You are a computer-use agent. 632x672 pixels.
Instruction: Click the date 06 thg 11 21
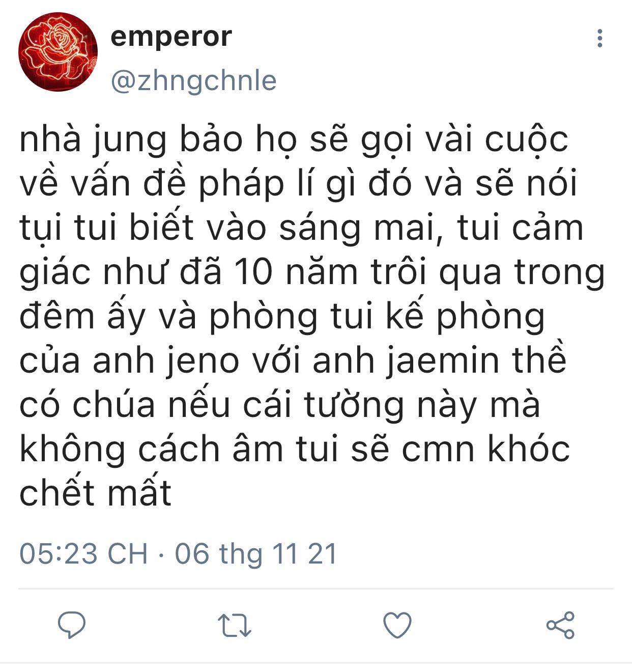click(x=256, y=553)
